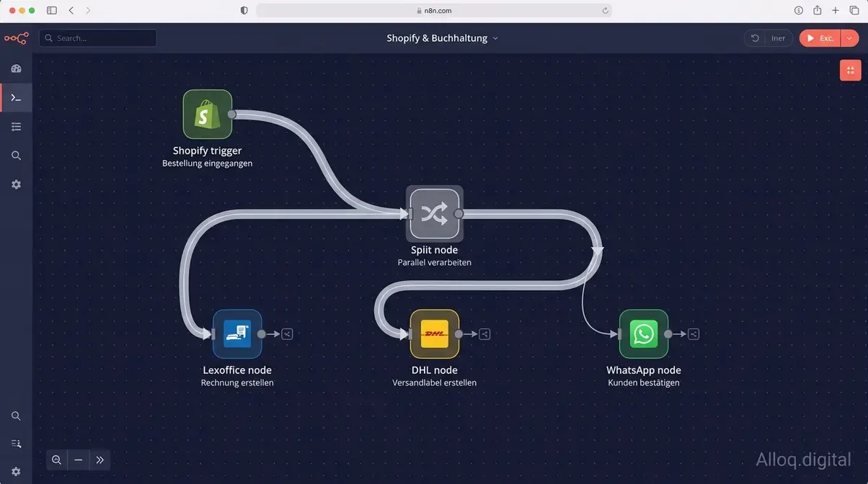Image resolution: width=868 pixels, height=484 pixels.
Task: Click branch icon right of DHL node
Action: 484,334
